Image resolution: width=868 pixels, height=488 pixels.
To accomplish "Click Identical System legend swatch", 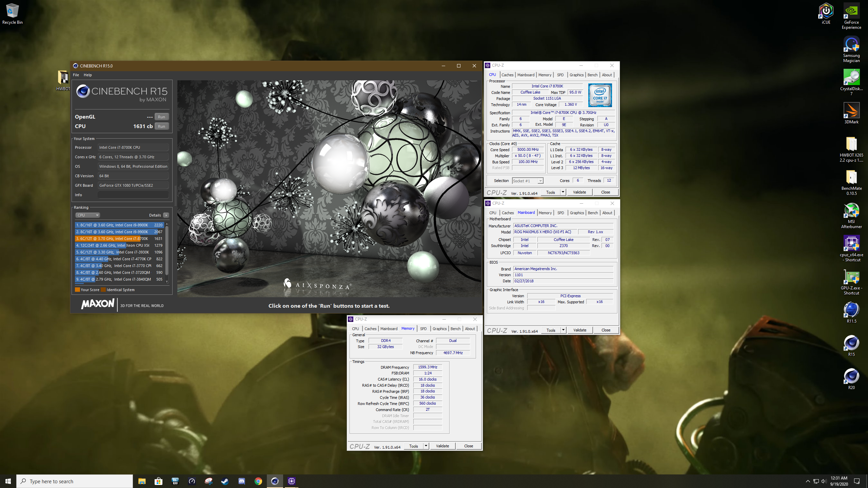I will pos(103,290).
